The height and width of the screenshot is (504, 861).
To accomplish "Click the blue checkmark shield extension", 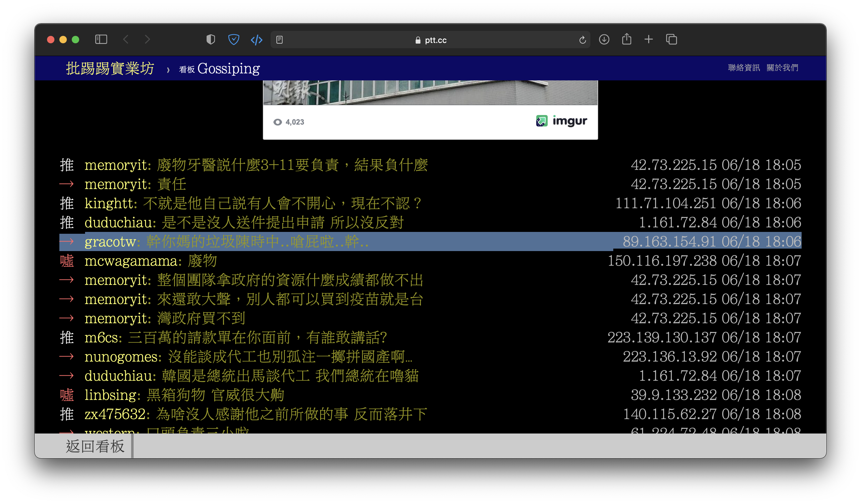I will 234,40.
